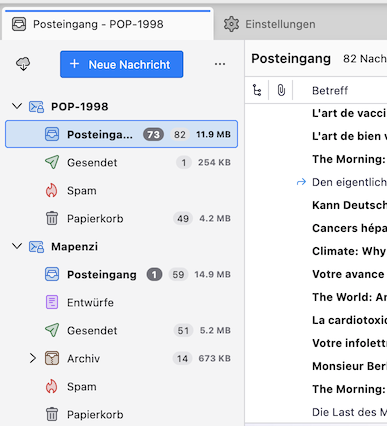Click the Neue Nachricht button

pos(122,64)
